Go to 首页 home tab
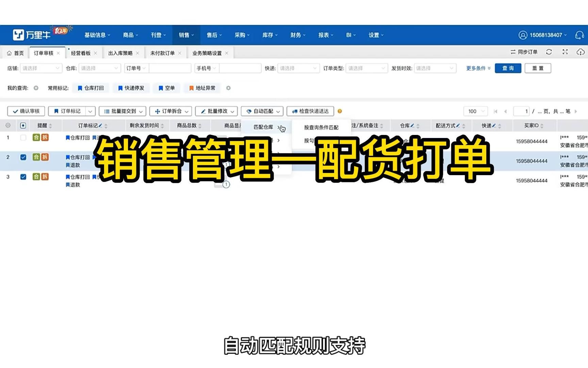This screenshot has height=368, width=588. point(15,53)
